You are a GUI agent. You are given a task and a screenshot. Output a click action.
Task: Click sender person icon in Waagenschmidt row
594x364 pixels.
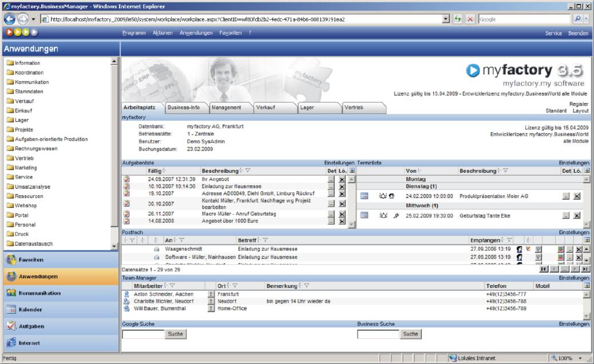[x=520, y=249]
